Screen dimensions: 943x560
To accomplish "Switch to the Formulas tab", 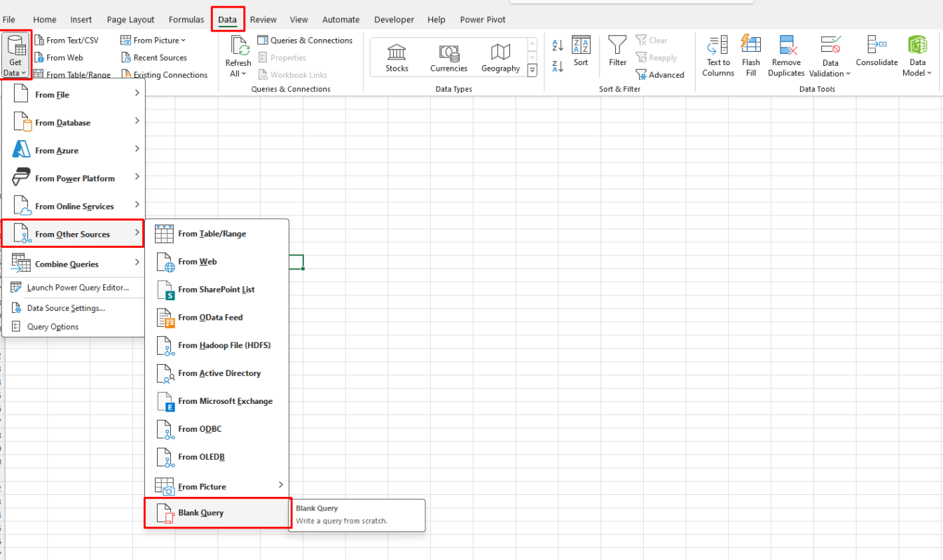I will pos(186,20).
